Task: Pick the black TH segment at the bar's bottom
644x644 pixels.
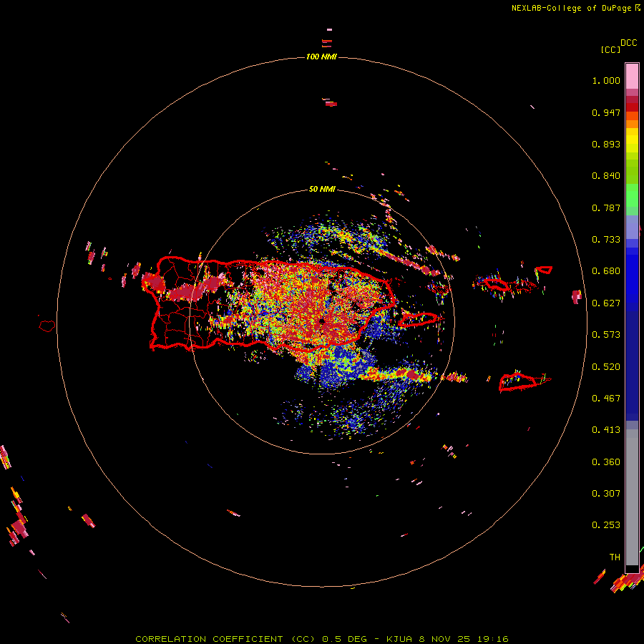Action: [x=632, y=569]
